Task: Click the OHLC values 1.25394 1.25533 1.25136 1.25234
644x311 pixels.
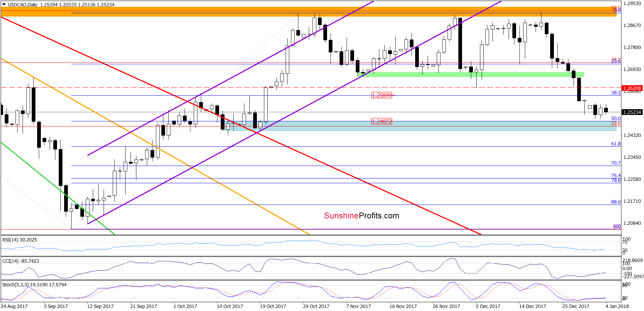Action: click(77, 5)
